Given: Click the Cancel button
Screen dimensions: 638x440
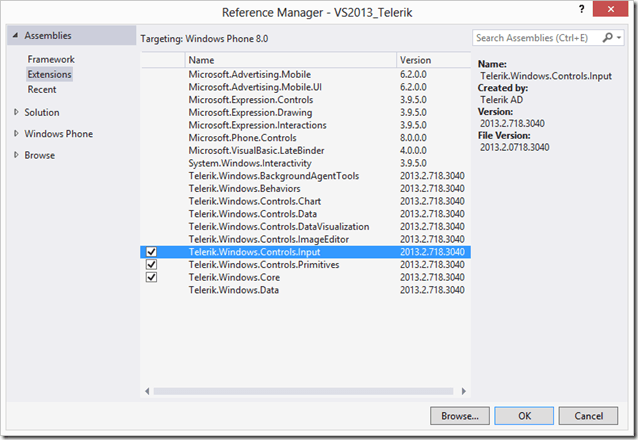Looking at the screenshot, I should tap(588, 416).
